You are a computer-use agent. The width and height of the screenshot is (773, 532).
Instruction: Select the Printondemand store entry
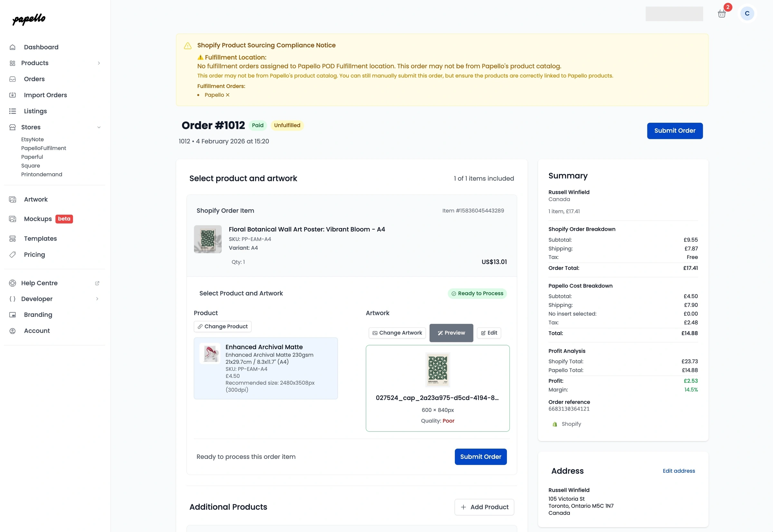(x=42, y=174)
